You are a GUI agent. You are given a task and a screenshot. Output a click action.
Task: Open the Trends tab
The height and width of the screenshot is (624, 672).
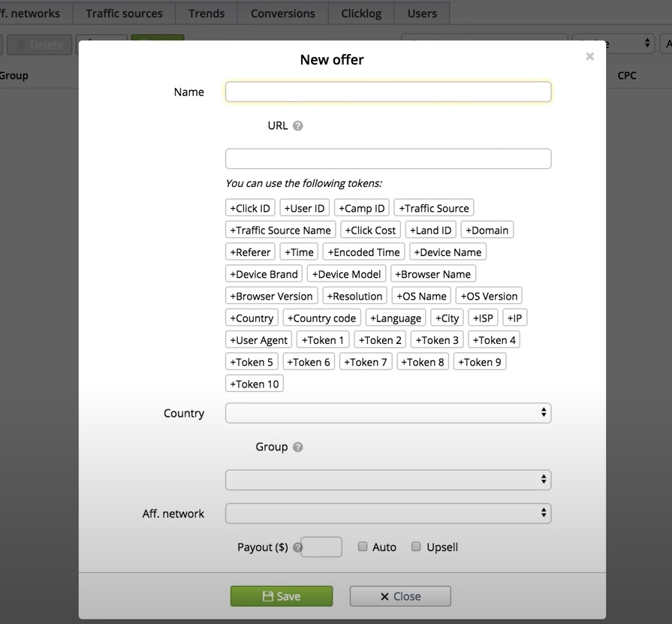[x=206, y=14]
